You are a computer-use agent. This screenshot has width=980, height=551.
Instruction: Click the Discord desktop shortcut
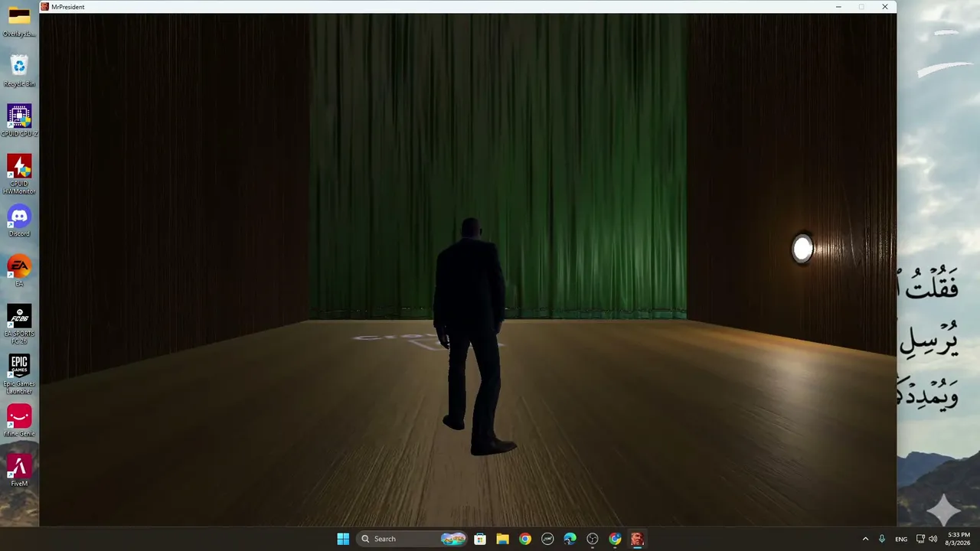coord(19,221)
